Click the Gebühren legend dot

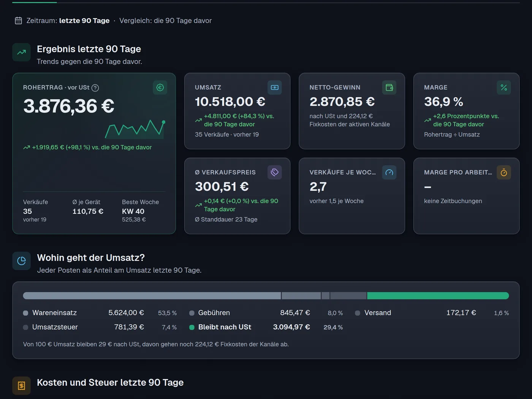192,313
